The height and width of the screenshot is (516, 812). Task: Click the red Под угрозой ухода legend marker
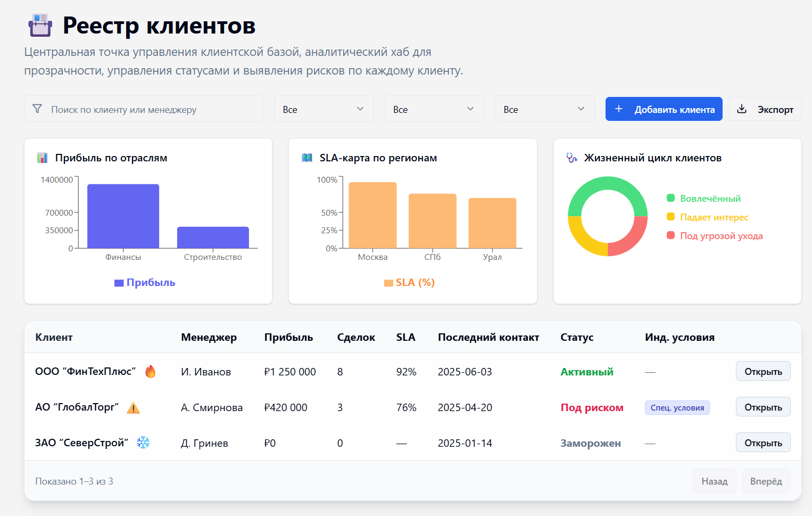(671, 235)
